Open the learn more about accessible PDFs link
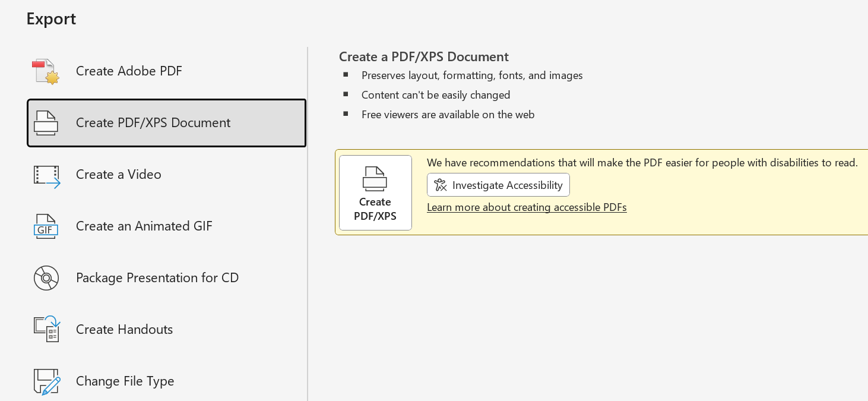Viewport: 868px width, 401px height. 527,207
